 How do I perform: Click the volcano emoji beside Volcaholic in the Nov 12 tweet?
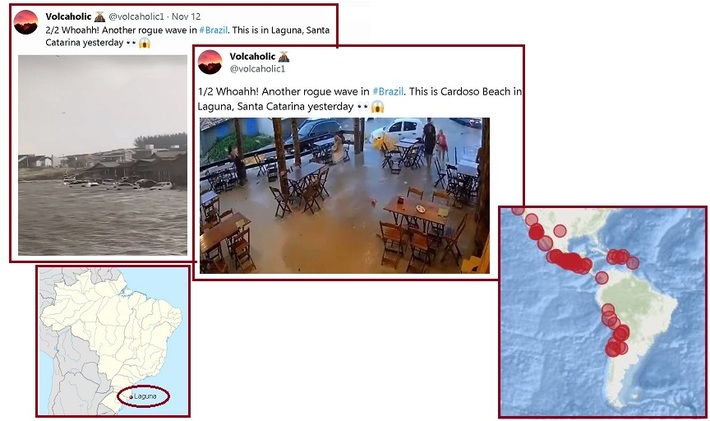click(99, 17)
